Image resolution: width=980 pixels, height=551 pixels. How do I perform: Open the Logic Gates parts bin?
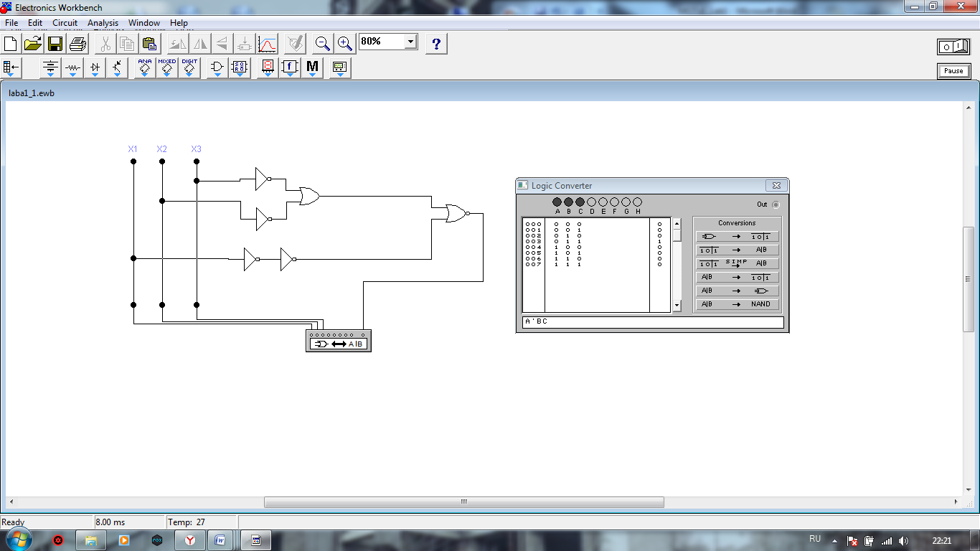217,68
